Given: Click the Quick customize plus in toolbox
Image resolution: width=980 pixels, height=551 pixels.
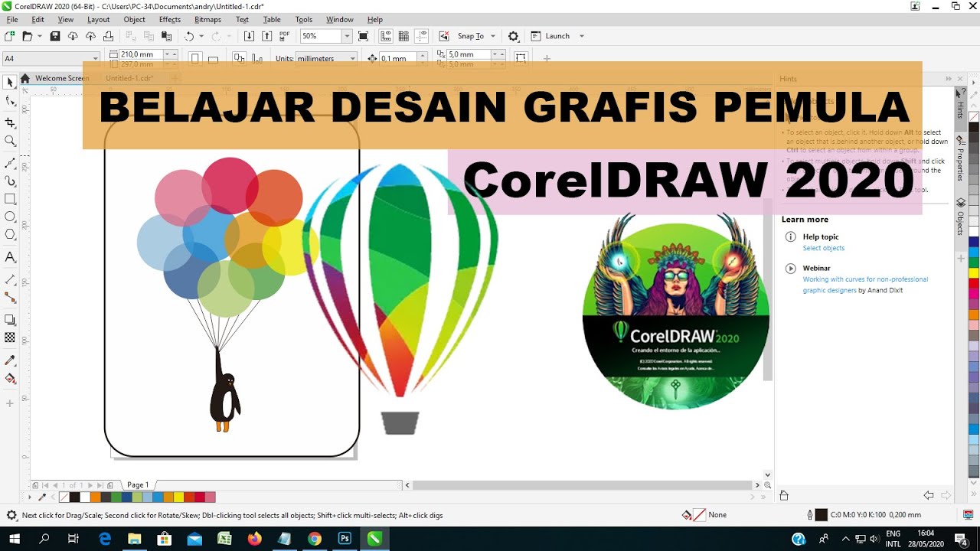Looking at the screenshot, I should [x=10, y=403].
